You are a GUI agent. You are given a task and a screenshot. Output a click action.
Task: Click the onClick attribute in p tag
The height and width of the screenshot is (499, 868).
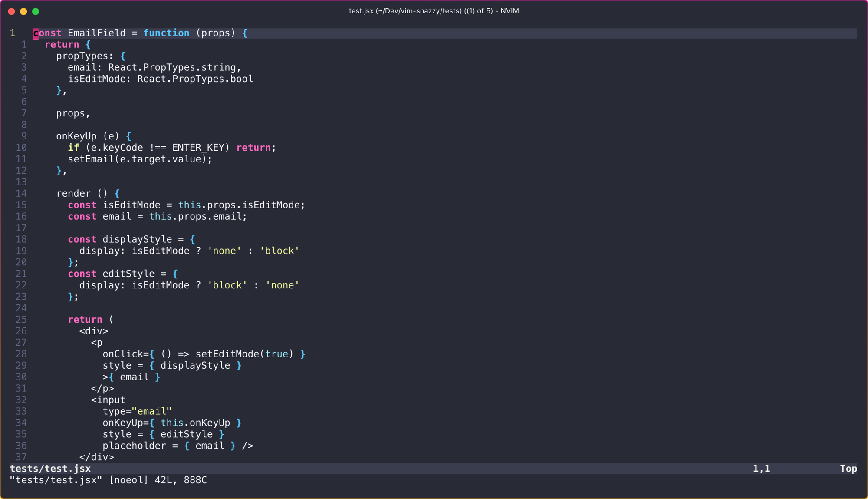pyautogui.click(x=123, y=354)
